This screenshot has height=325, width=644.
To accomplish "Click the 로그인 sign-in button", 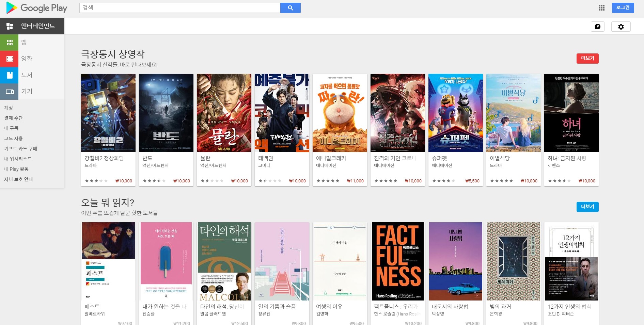I will point(623,7).
